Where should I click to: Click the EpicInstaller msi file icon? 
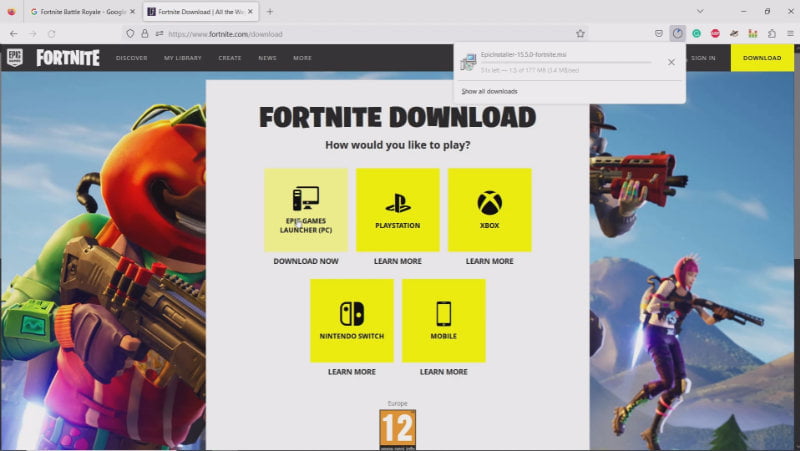coord(468,62)
